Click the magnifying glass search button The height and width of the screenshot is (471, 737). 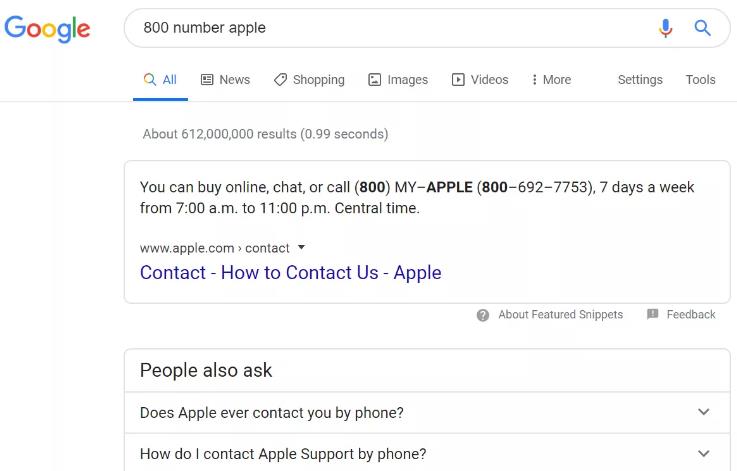point(702,28)
